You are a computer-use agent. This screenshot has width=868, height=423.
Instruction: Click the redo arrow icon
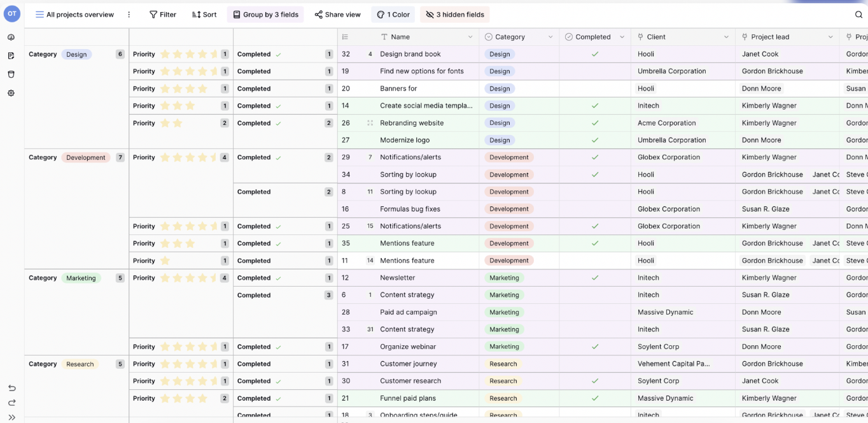[12, 403]
